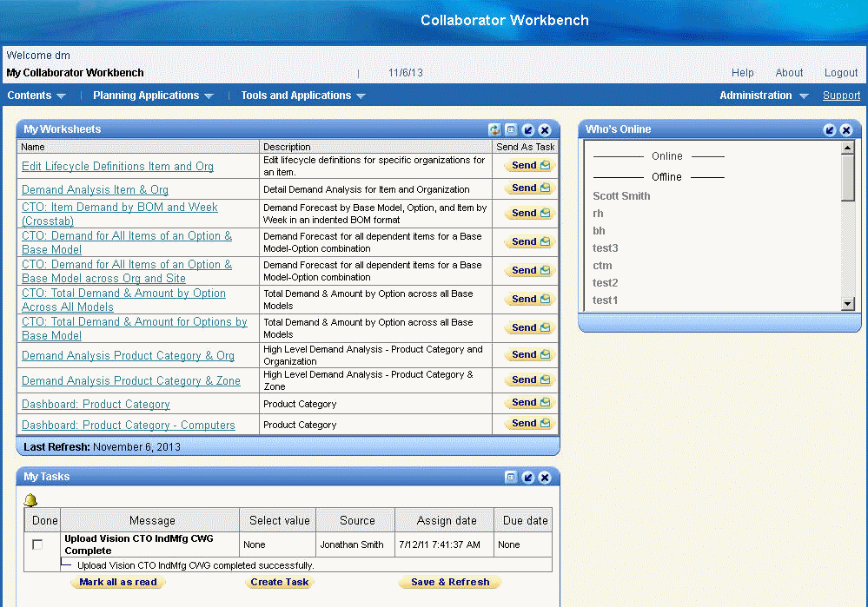Image resolution: width=868 pixels, height=607 pixels.
Task: Click Mark all as read button
Action: click(118, 582)
